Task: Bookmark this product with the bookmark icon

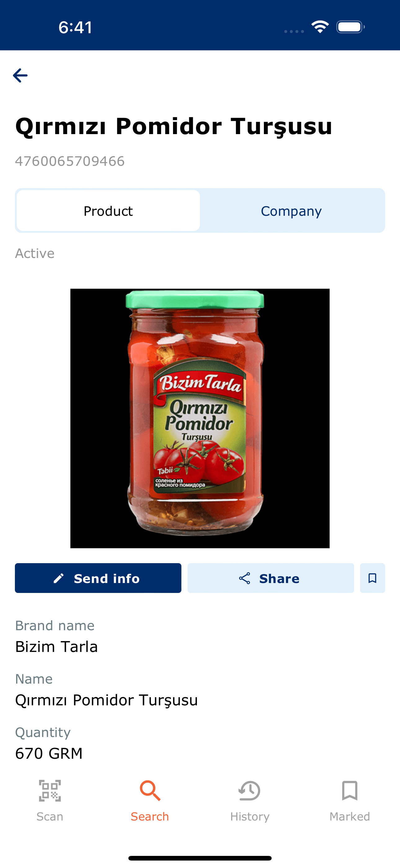Action: [x=372, y=578]
